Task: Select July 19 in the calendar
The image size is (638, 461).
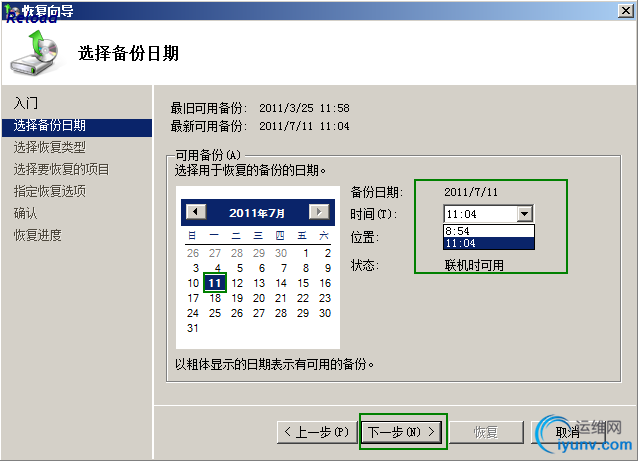Action: click(237, 298)
